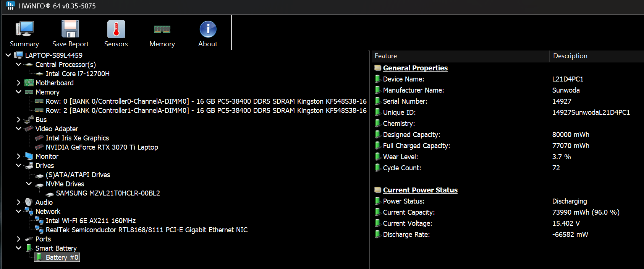The image size is (644, 269).
Task: Collapse the Drives node
Action: click(18, 165)
